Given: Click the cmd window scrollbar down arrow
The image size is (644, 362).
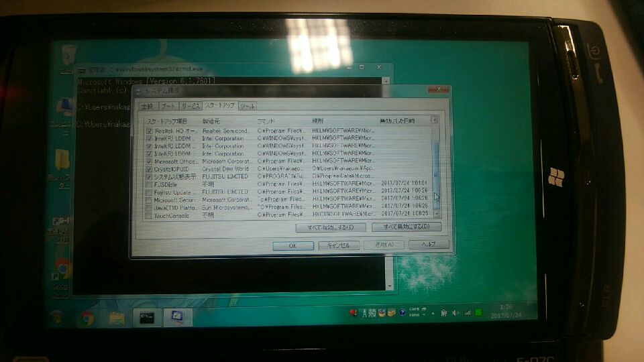Looking at the screenshot, I should 389,286.
